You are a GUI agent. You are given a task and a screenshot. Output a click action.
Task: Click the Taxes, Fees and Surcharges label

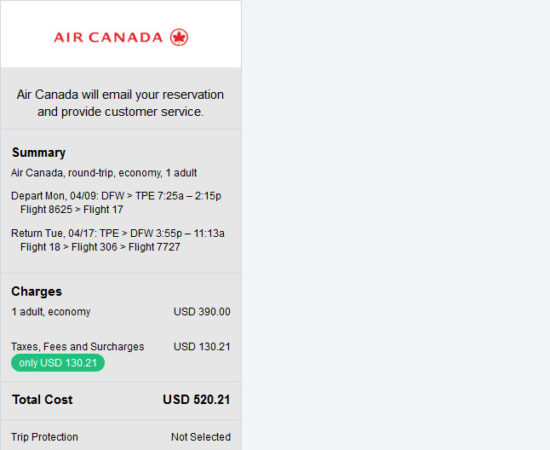[x=78, y=347]
